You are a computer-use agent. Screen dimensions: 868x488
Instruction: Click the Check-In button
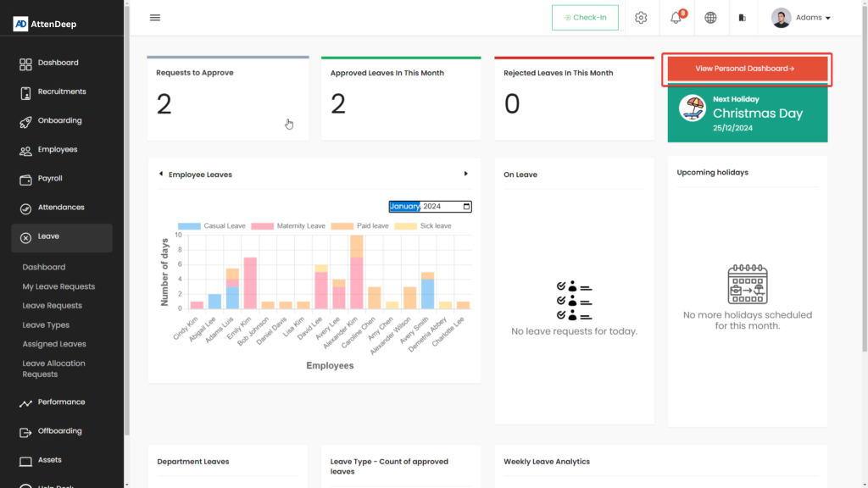click(x=585, y=18)
